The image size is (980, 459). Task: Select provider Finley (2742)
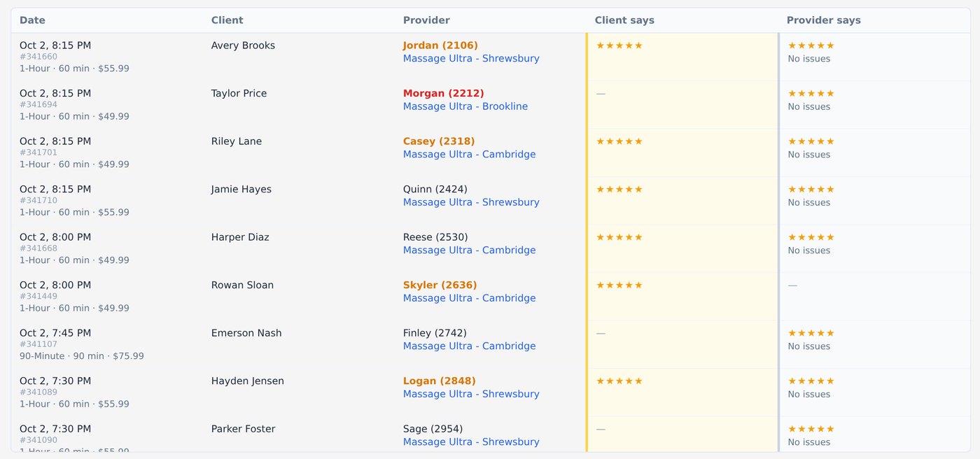coord(435,333)
